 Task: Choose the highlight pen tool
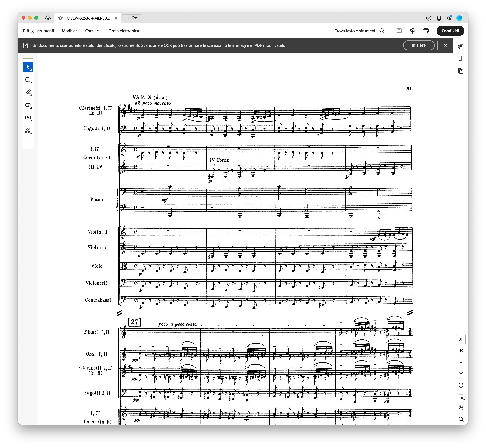(x=28, y=92)
